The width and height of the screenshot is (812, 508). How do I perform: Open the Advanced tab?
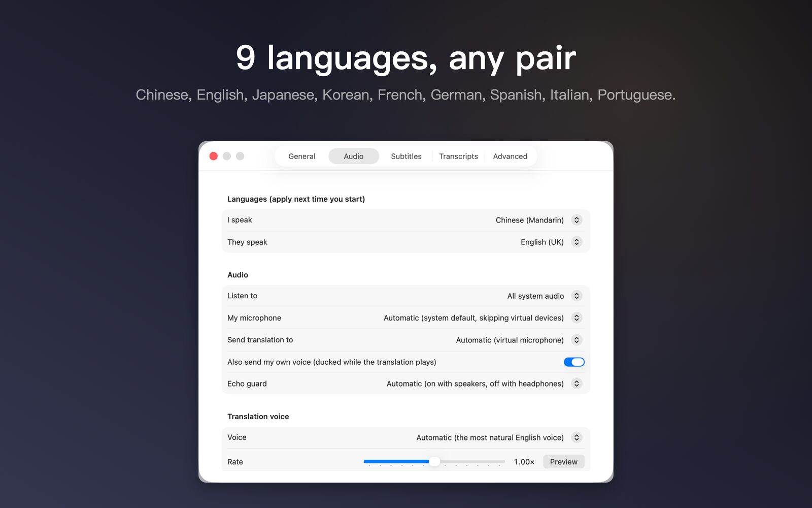coord(510,156)
